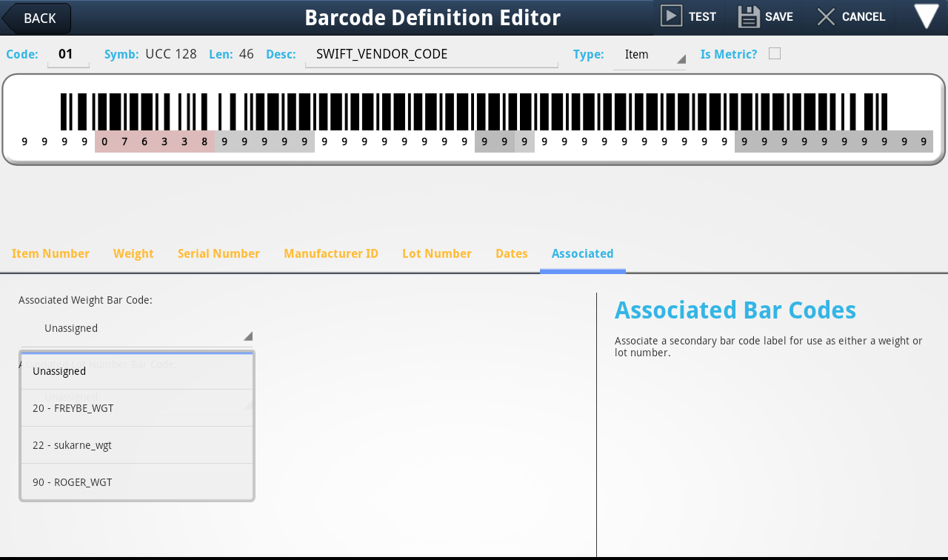948x560 pixels.
Task: Click the Len value 46
Action: 247,54
